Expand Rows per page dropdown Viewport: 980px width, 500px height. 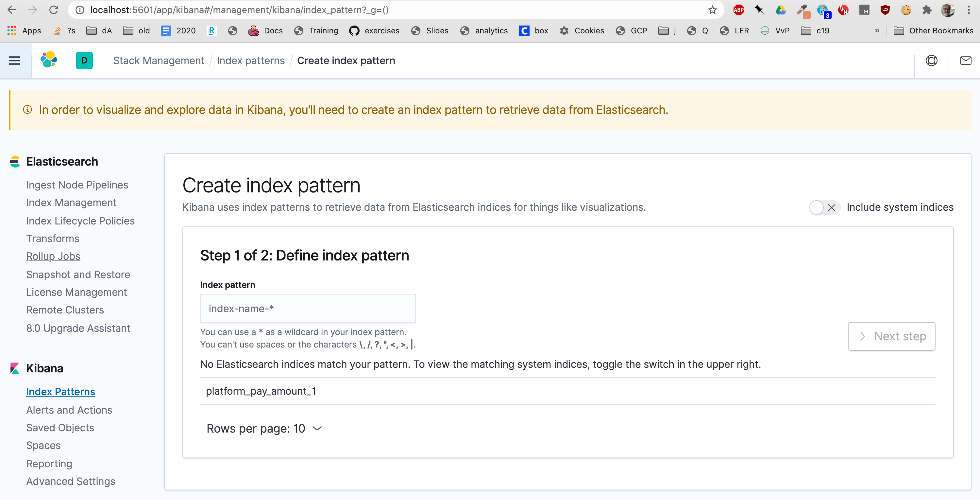264,428
